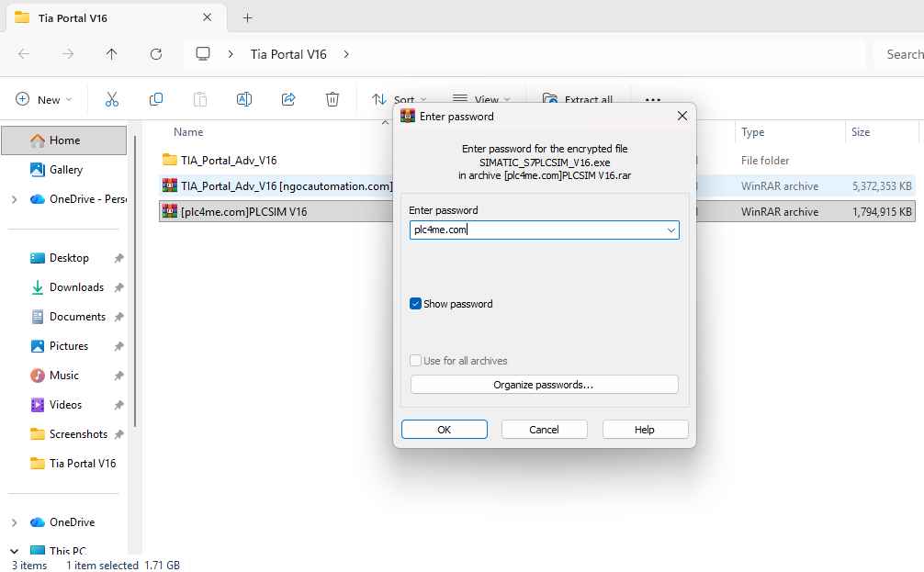Select the TIA_Portal_Adv_V16 folder
924x572 pixels.
tap(229, 160)
